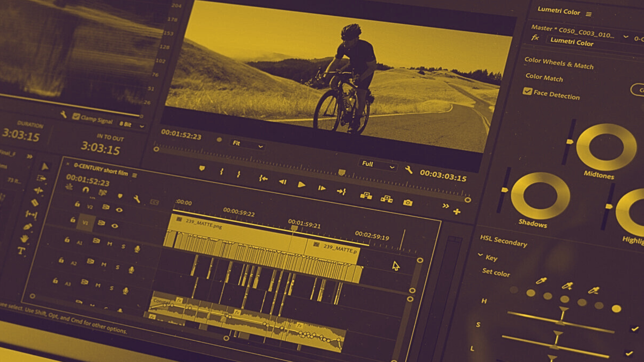Viewport: 644px width, 362px height.
Task: Select the Slip tool
Action: (31, 214)
